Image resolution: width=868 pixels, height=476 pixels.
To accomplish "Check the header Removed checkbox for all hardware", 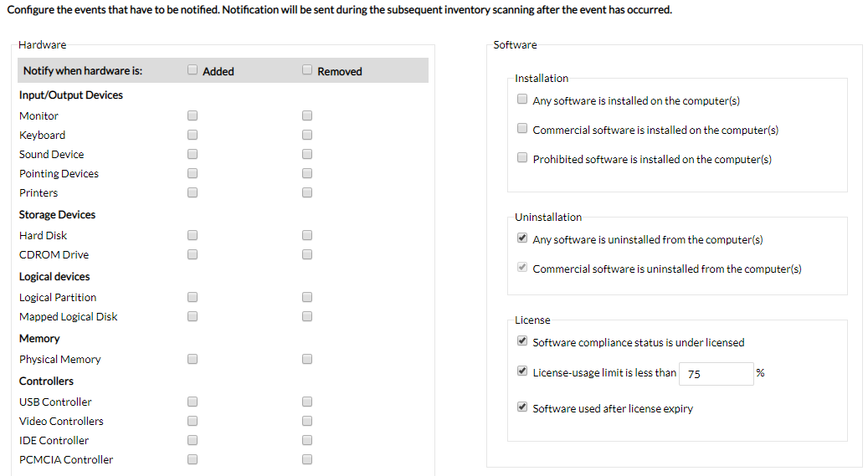I will click(x=307, y=70).
